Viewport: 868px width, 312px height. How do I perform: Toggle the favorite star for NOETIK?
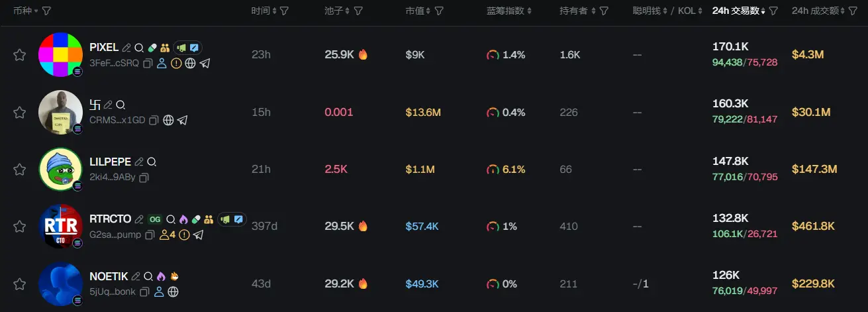[x=20, y=284]
